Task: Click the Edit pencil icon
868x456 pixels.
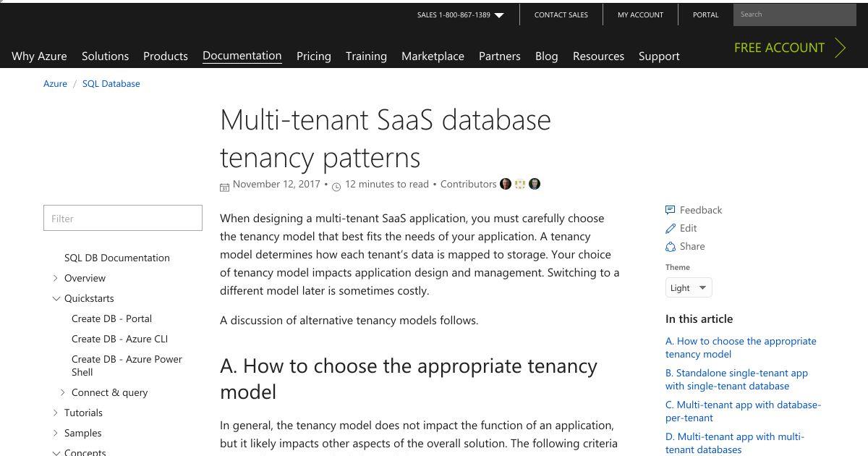Action: (x=670, y=228)
